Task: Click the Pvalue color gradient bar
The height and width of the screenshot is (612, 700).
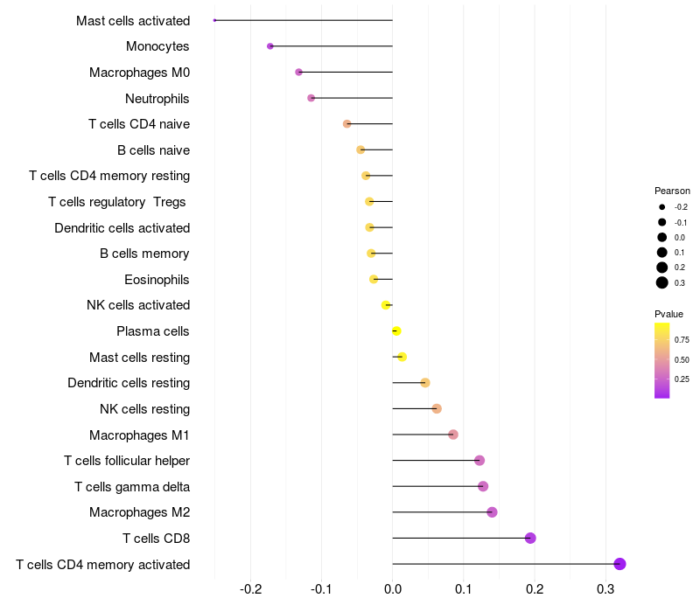Action: (x=662, y=360)
